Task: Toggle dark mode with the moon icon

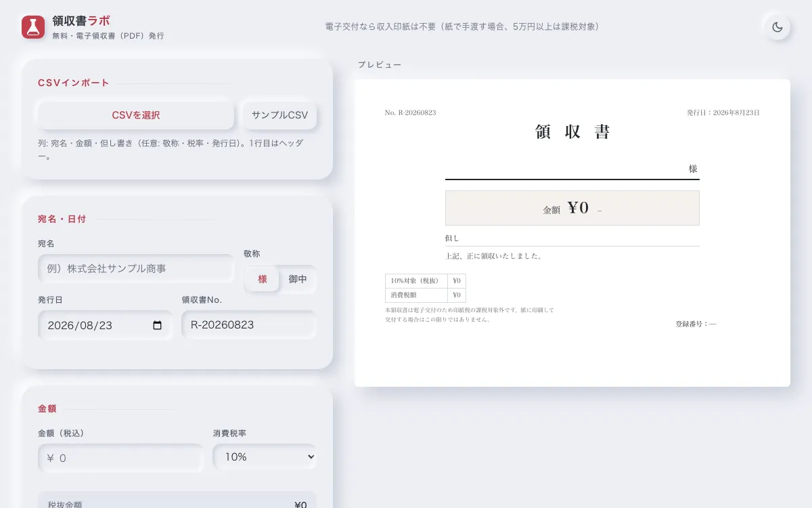Action: [777, 27]
